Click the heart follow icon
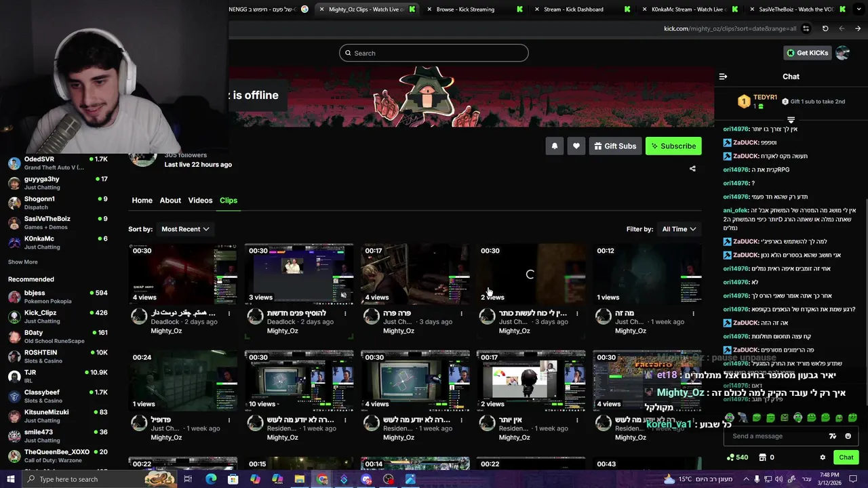The width and height of the screenshot is (868, 488). [x=576, y=146]
